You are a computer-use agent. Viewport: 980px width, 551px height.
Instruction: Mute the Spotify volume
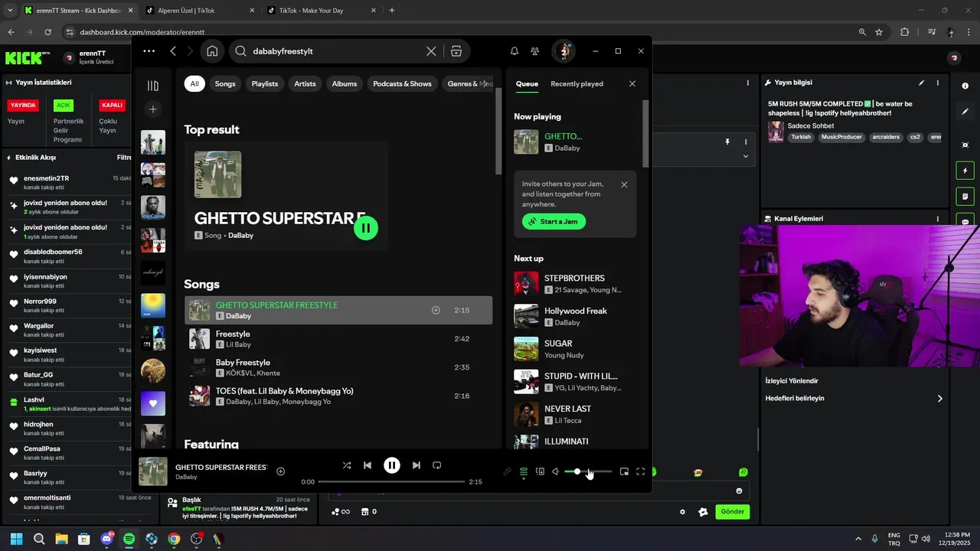pyautogui.click(x=556, y=471)
